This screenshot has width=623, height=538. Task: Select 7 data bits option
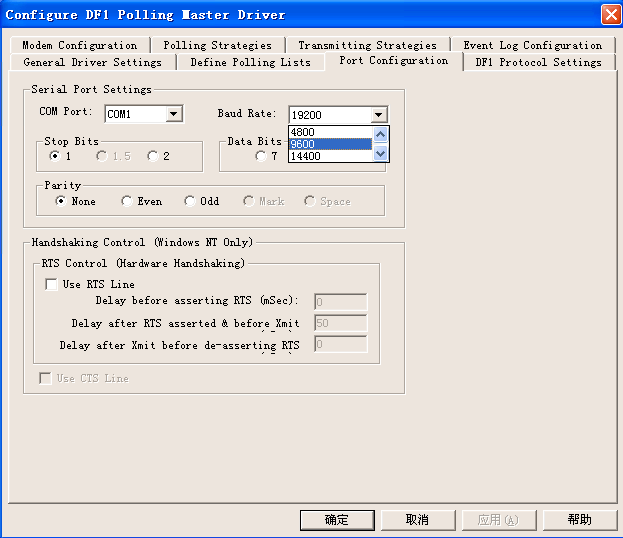click(261, 156)
